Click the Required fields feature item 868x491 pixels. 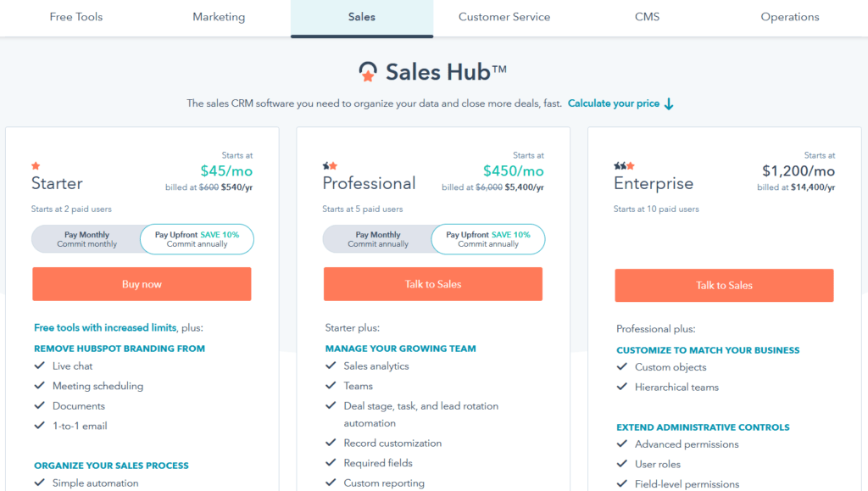[378, 463]
